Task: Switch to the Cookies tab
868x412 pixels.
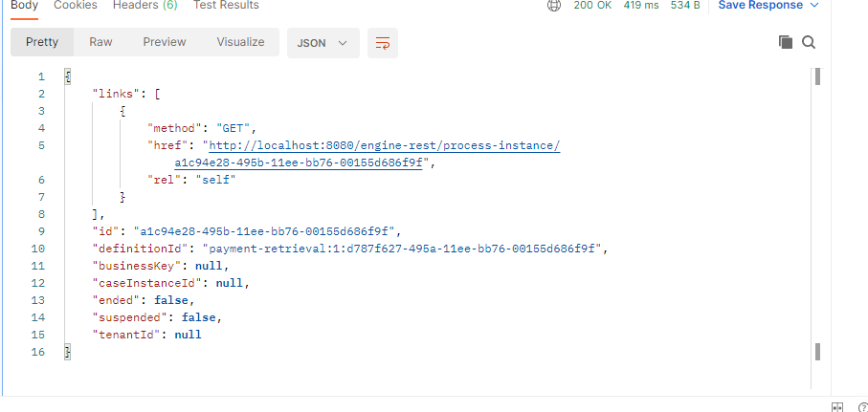Action: click(74, 5)
